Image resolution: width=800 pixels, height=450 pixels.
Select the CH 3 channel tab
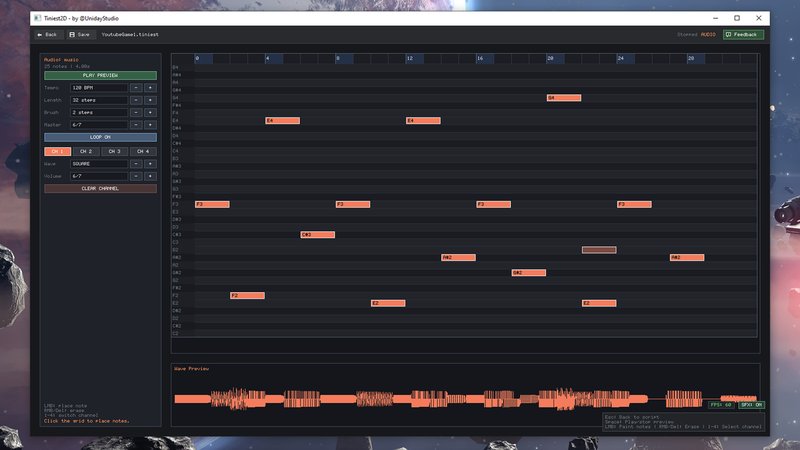coord(115,152)
